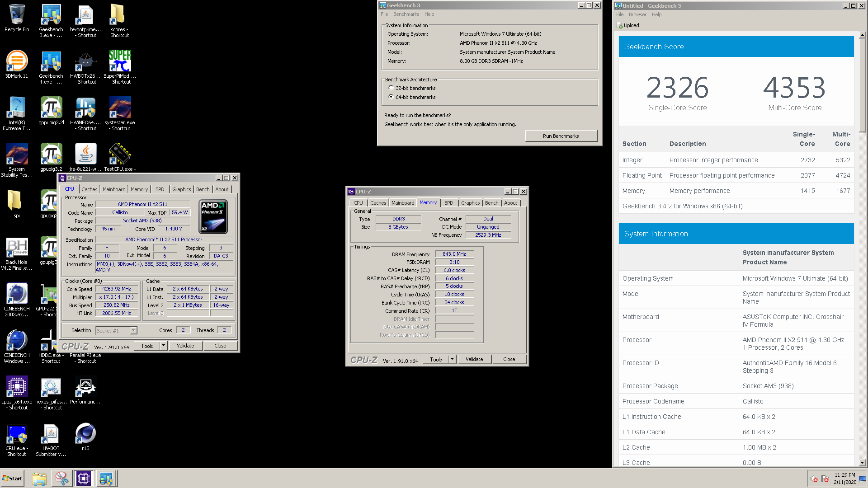Expand the Socket #1 selection dropdown
The image size is (868, 488).
(133, 331)
